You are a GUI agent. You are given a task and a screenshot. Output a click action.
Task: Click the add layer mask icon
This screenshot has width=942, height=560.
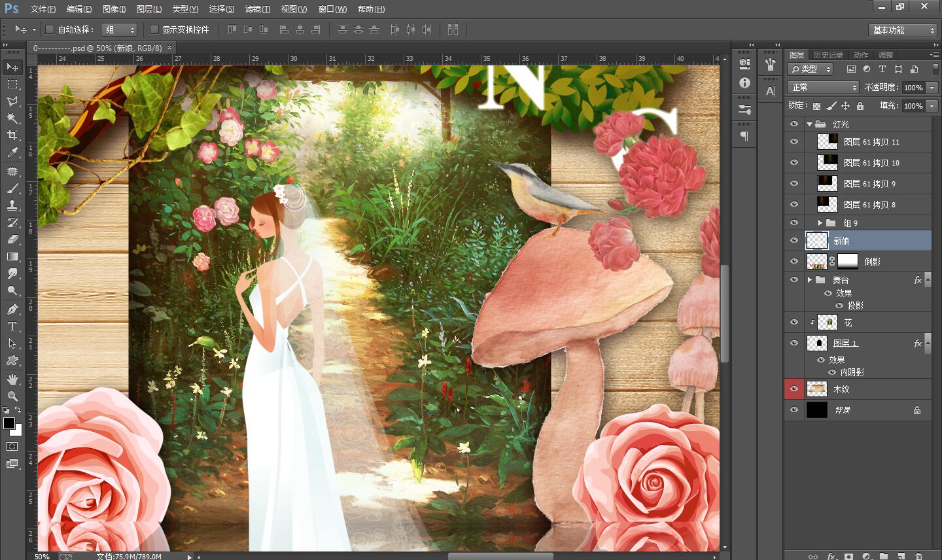click(x=848, y=556)
